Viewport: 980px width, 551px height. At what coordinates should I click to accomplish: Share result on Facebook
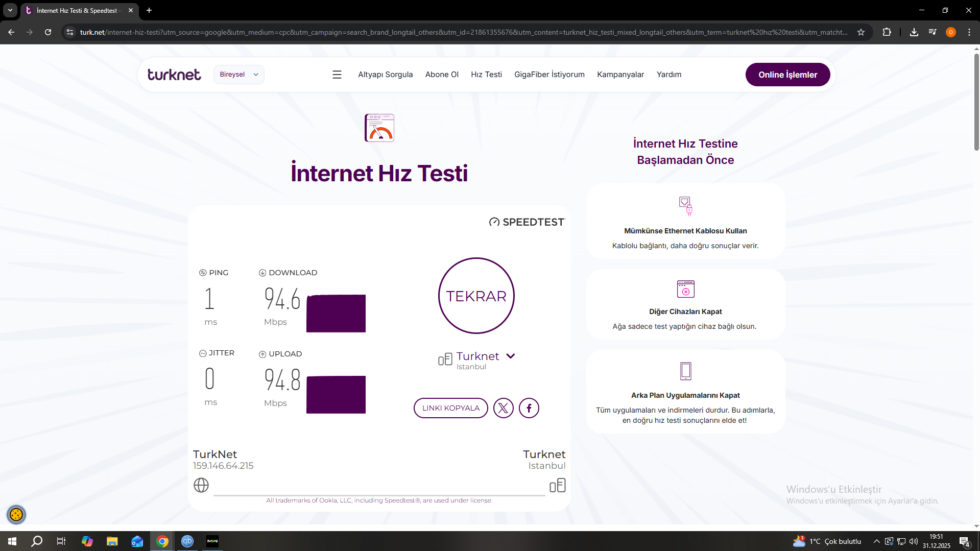coord(529,408)
